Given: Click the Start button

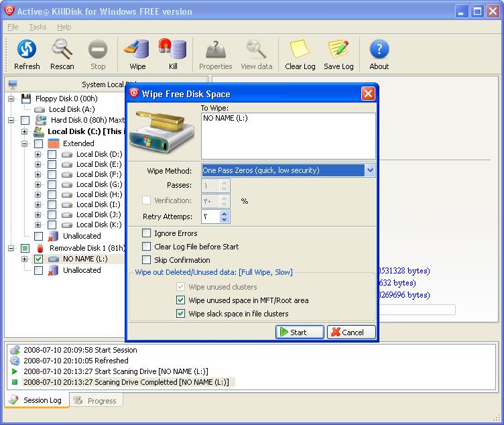Looking at the screenshot, I should click(x=300, y=332).
